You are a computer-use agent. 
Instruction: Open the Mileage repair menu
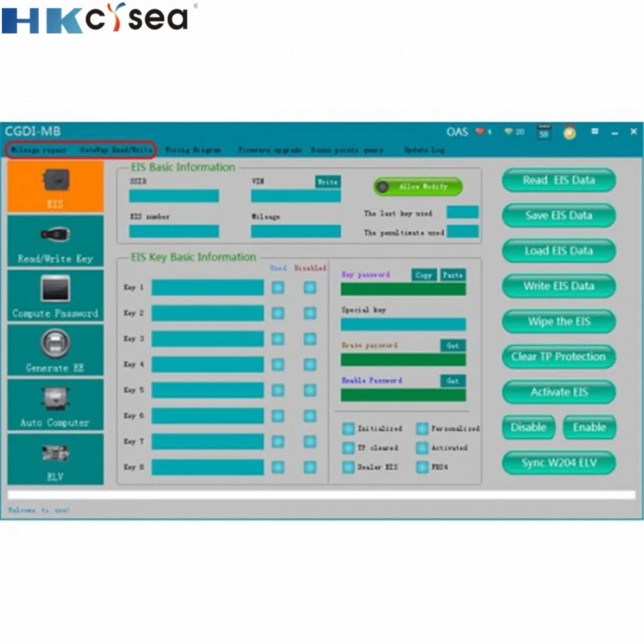point(39,150)
